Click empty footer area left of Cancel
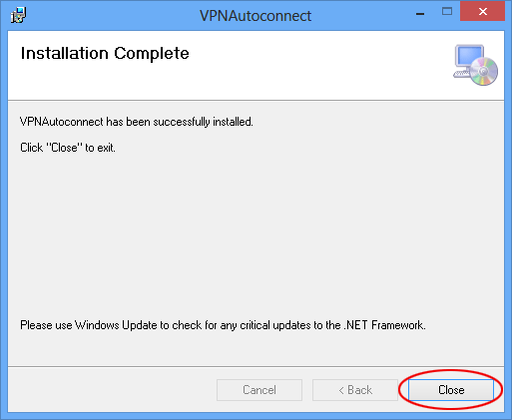The width and height of the screenshot is (512, 420). (x=112, y=390)
